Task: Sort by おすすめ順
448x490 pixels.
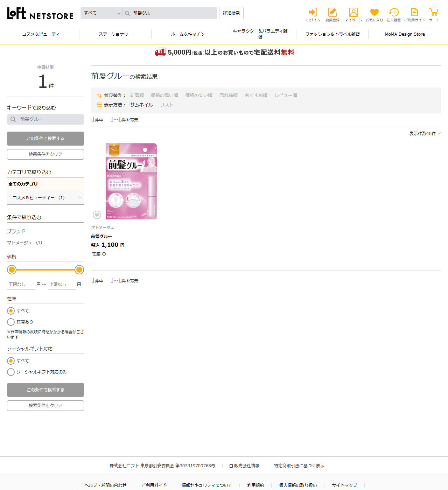Action: click(x=256, y=96)
